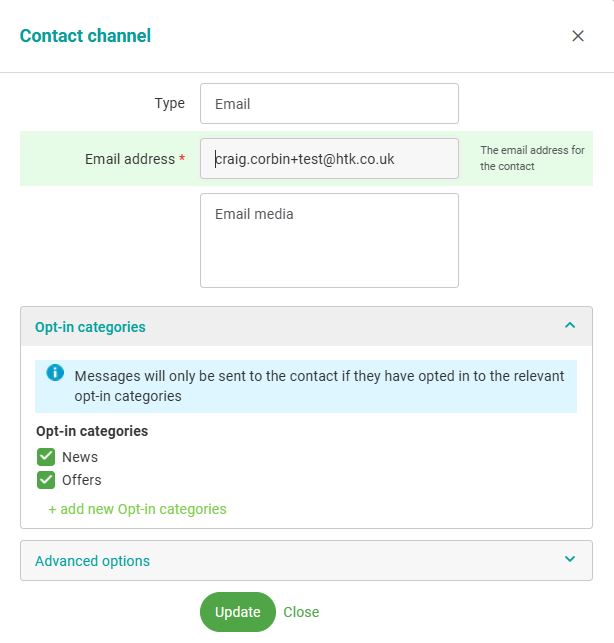Screen dimensions: 614x643
Task: Click inside the Email media text area
Action: click(329, 241)
